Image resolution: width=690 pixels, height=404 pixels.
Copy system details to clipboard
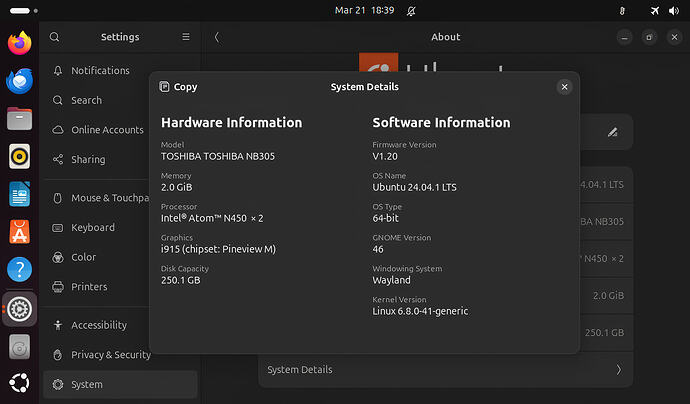pyautogui.click(x=178, y=87)
